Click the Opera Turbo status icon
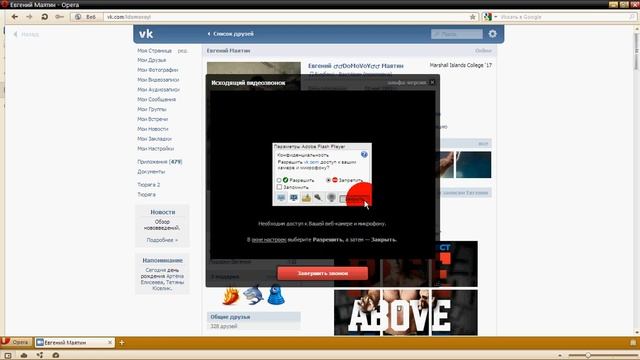The height and width of the screenshot is (360, 640). coord(56,355)
